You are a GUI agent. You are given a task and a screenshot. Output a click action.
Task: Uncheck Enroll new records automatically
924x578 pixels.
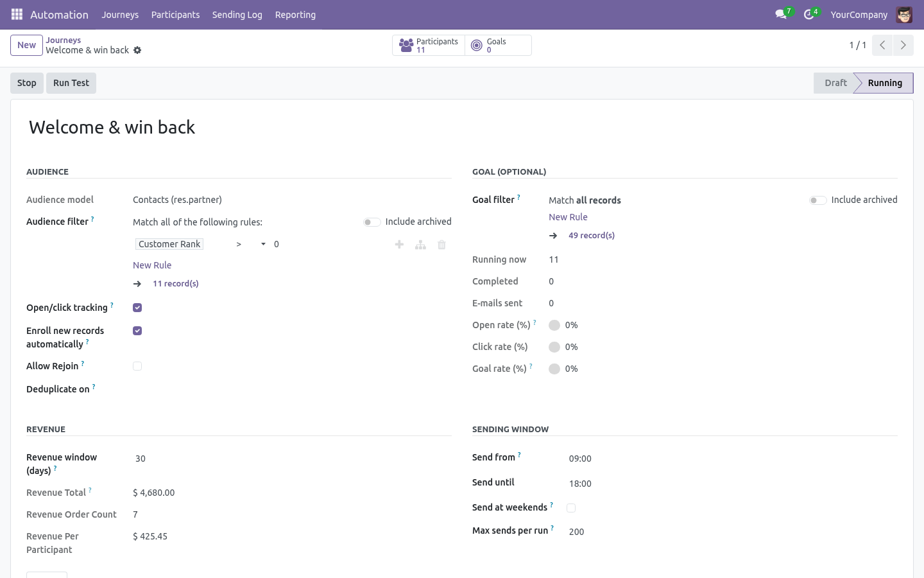(137, 331)
